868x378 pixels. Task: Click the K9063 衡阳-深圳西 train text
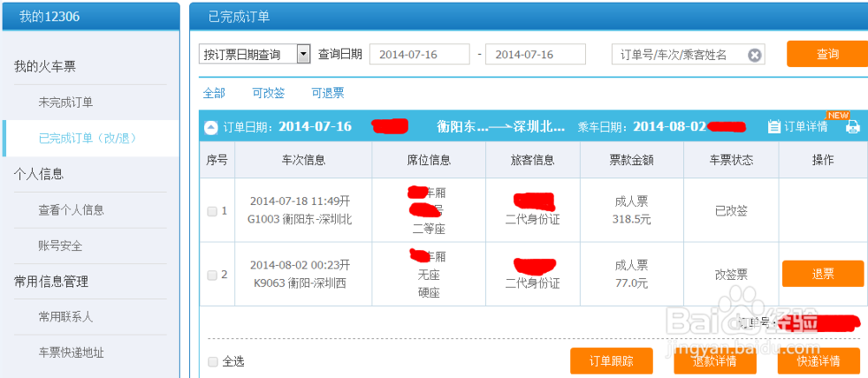[x=299, y=283]
